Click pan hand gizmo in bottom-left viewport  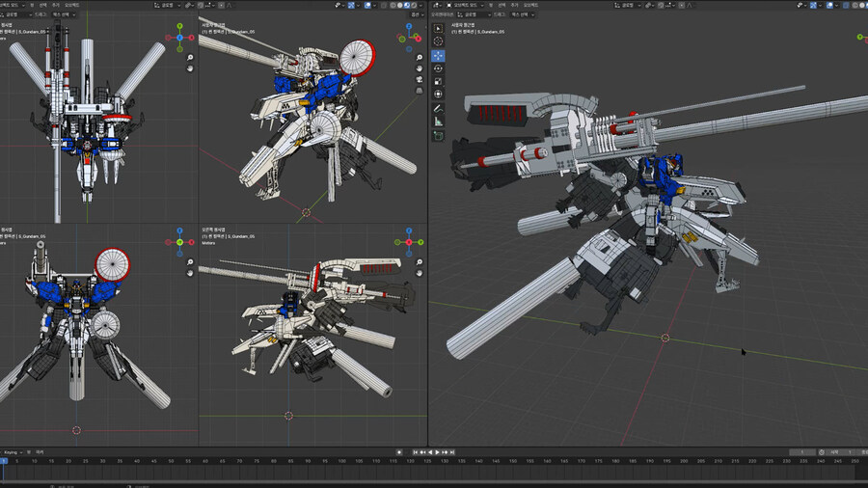(190, 273)
